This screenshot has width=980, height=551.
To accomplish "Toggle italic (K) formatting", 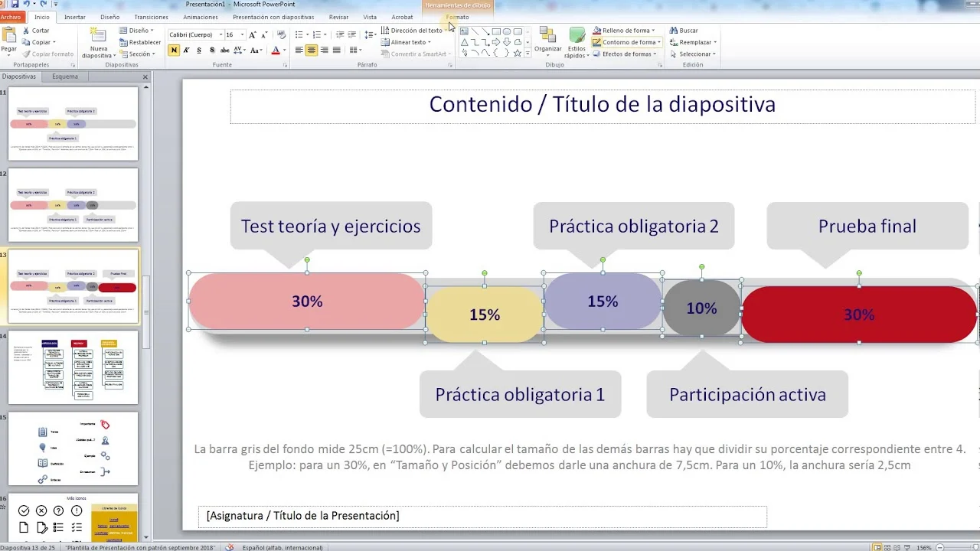I will point(186,51).
